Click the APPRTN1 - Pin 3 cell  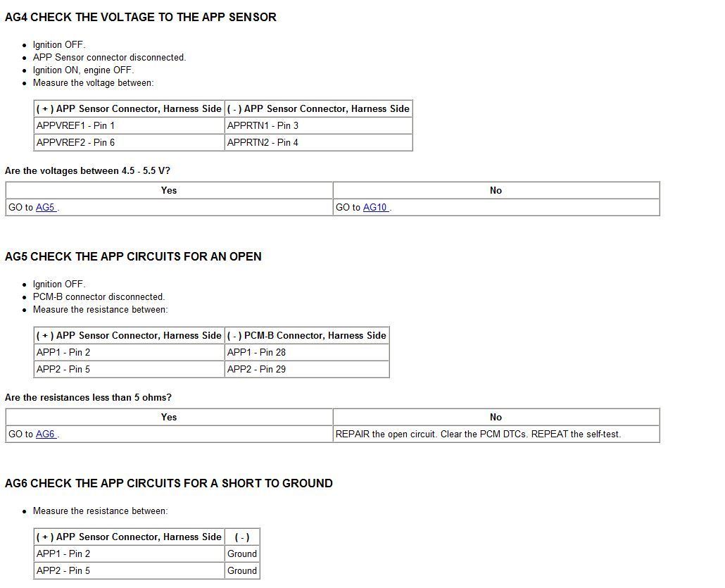click(263, 125)
